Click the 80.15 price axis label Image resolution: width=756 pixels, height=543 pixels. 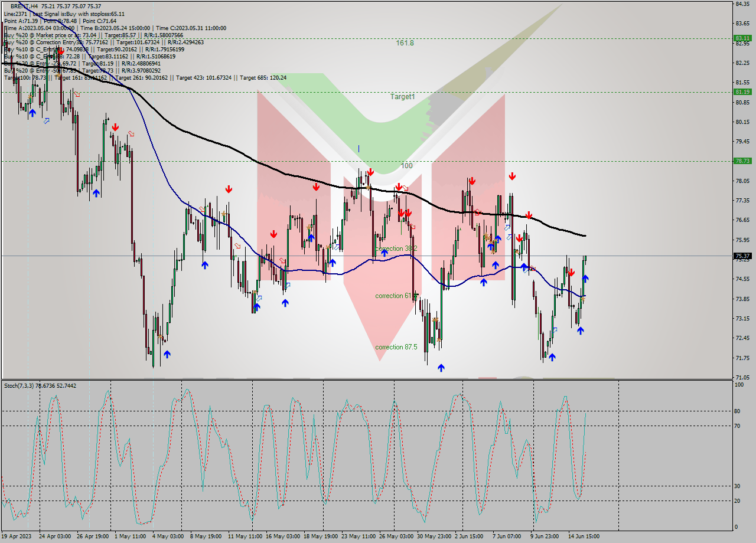[742, 122]
